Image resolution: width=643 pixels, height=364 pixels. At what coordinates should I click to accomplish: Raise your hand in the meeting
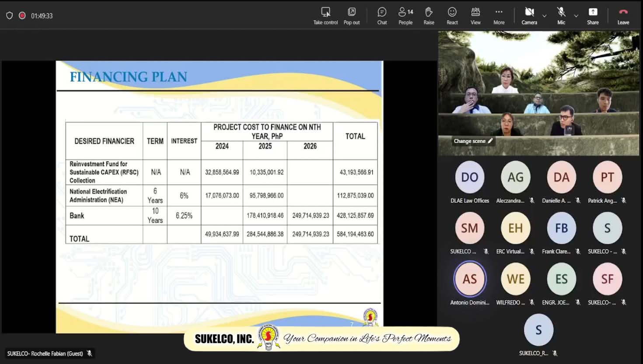pos(429,16)
